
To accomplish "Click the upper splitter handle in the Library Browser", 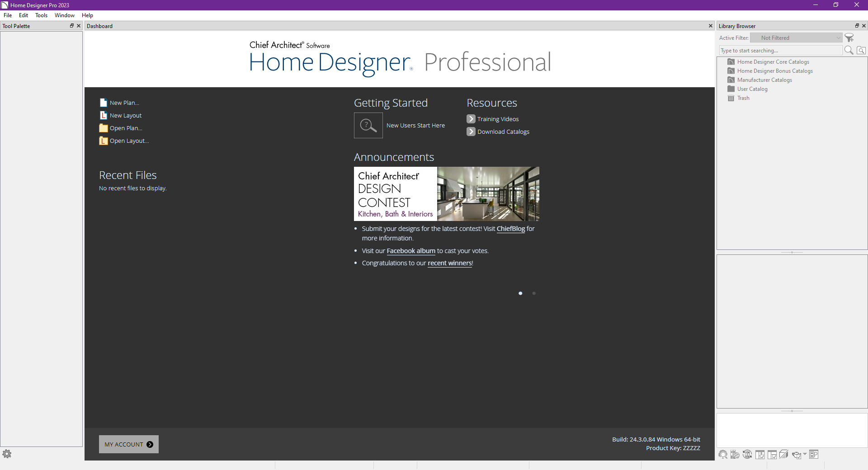I will coord(792,252).
